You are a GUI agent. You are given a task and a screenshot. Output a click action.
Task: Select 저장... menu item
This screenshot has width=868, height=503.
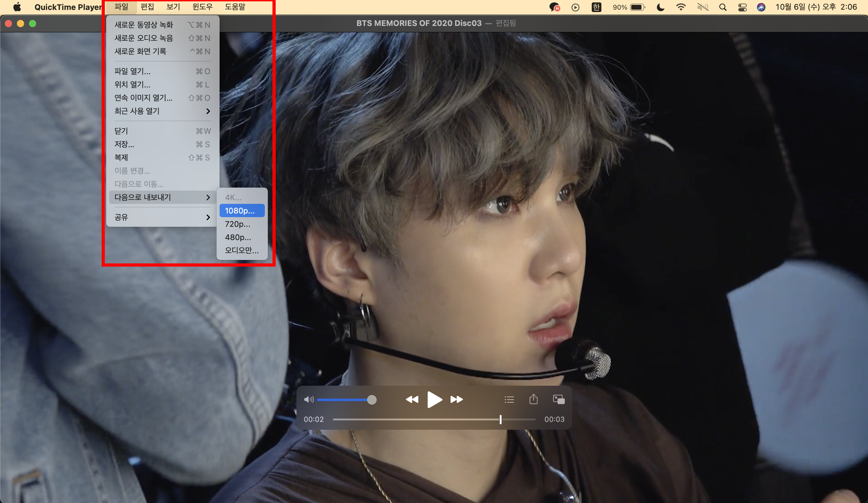tap(163, 144)
